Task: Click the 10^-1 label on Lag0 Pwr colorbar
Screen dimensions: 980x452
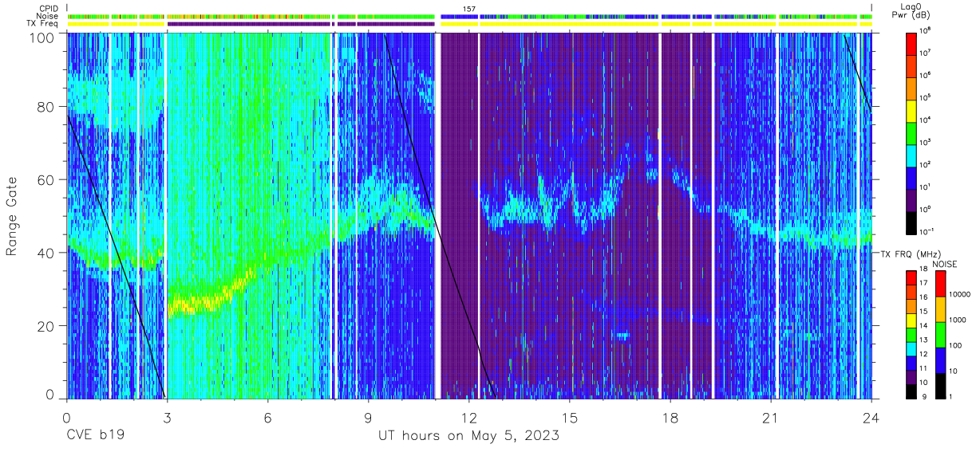Action: (927, 230)
